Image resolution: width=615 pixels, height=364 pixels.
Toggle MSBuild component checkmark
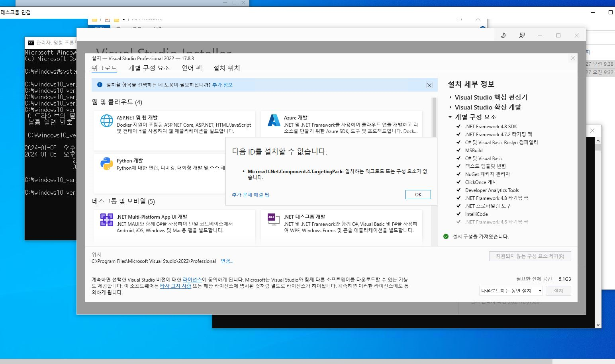pyautogui.click(x=458, y=150)
